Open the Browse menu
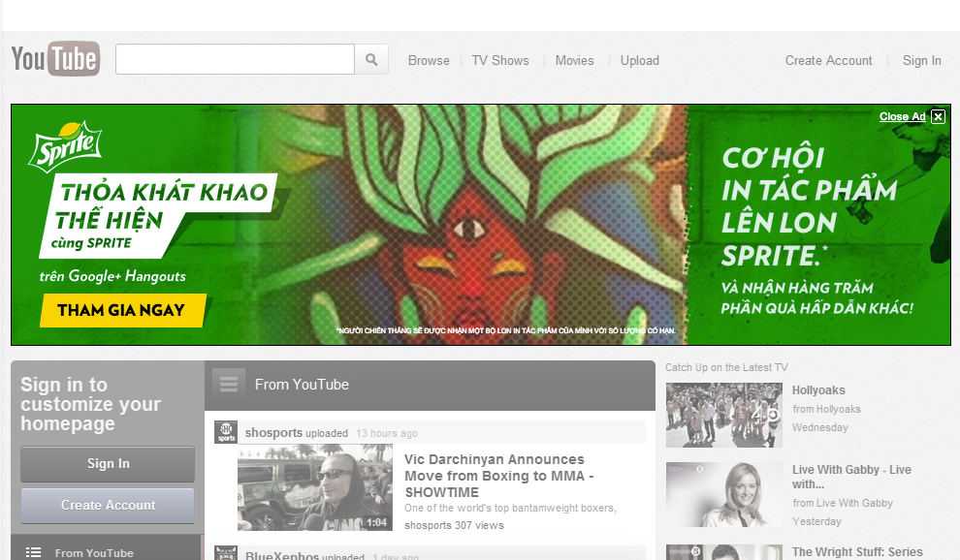The image size is (960, 560). click(x=429, y=61)
